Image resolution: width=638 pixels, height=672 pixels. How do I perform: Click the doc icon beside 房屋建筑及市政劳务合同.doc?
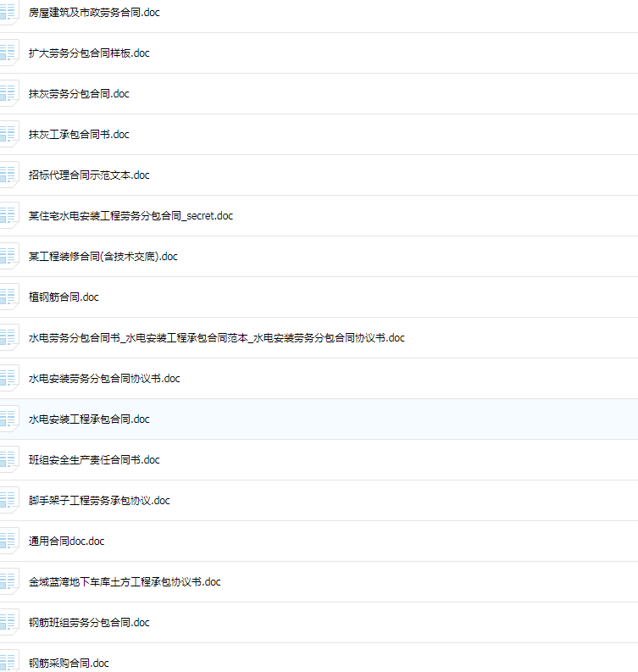point(8,13)
